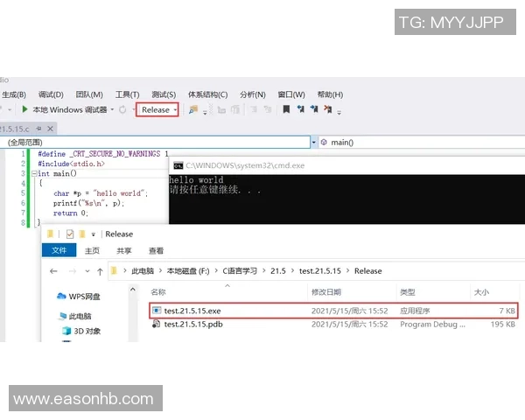This screenshot has width=525, height=420.
Task: Click 21.5 in address breadcrumb
Action: [x=278, y=271]
